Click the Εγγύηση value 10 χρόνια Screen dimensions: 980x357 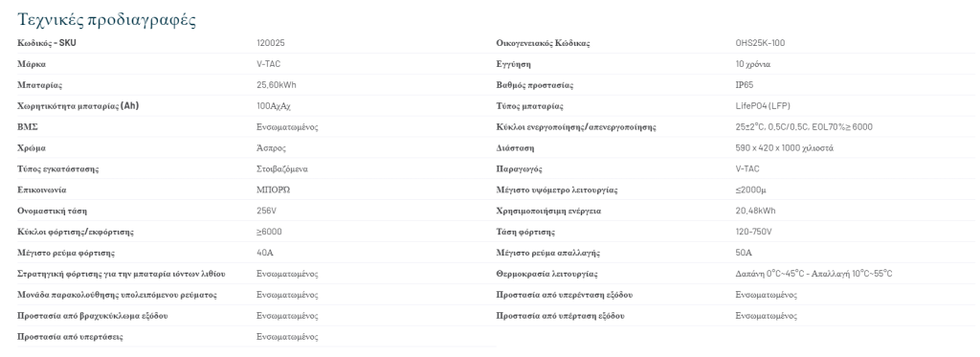tap(753, 64)
